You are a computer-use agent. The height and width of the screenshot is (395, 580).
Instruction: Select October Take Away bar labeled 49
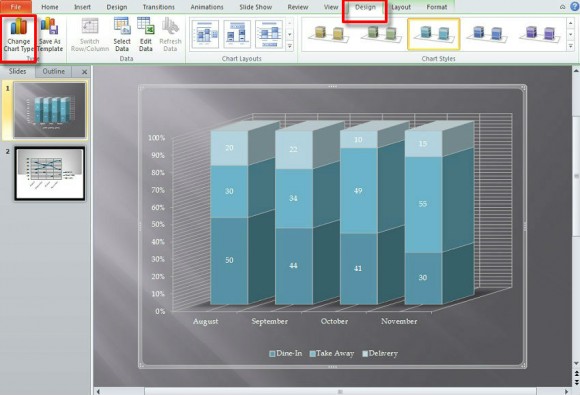pos(358,191)
